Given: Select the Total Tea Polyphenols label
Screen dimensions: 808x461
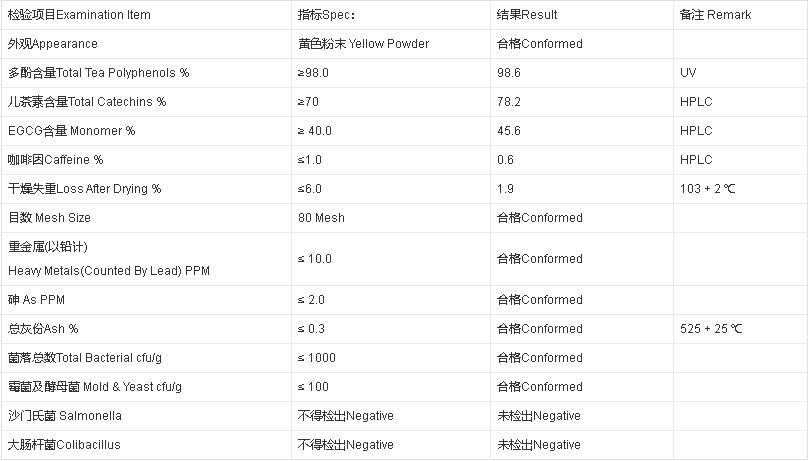Looking at the screenshot, I should click(98, 73).
